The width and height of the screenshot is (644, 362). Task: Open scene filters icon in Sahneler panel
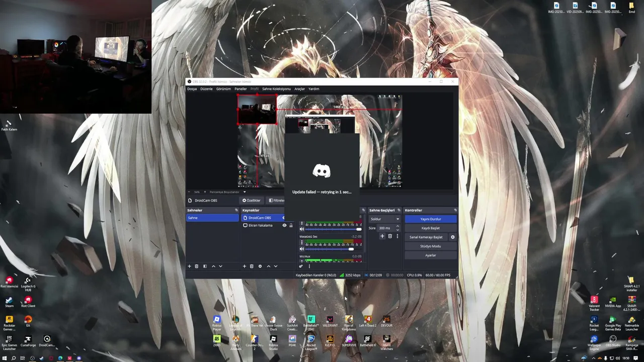click(x=205, y=266)
